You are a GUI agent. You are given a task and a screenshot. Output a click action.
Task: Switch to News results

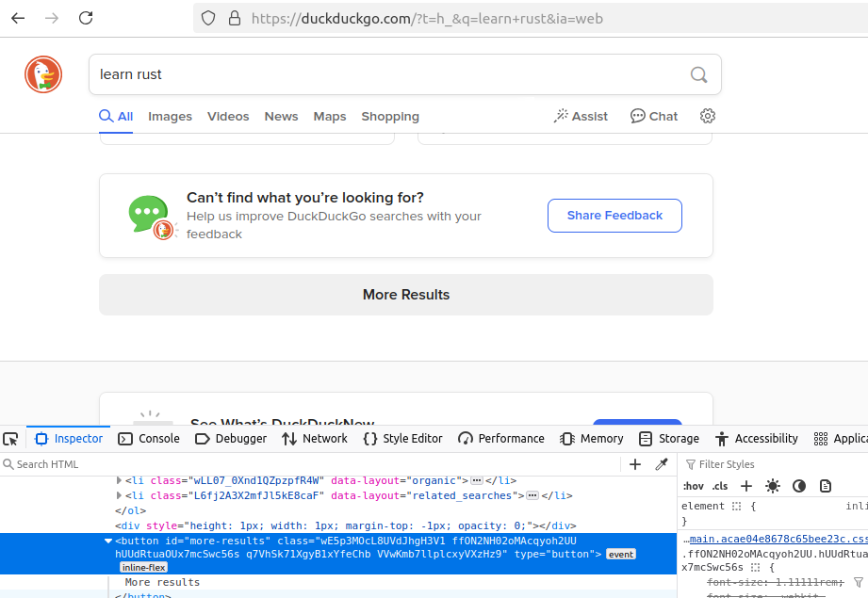[281, 116]
